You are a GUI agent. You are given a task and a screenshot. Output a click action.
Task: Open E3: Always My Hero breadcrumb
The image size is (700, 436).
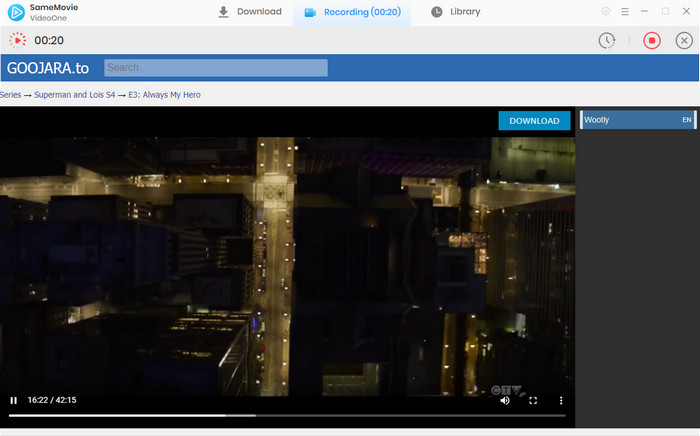coord(164,95)
